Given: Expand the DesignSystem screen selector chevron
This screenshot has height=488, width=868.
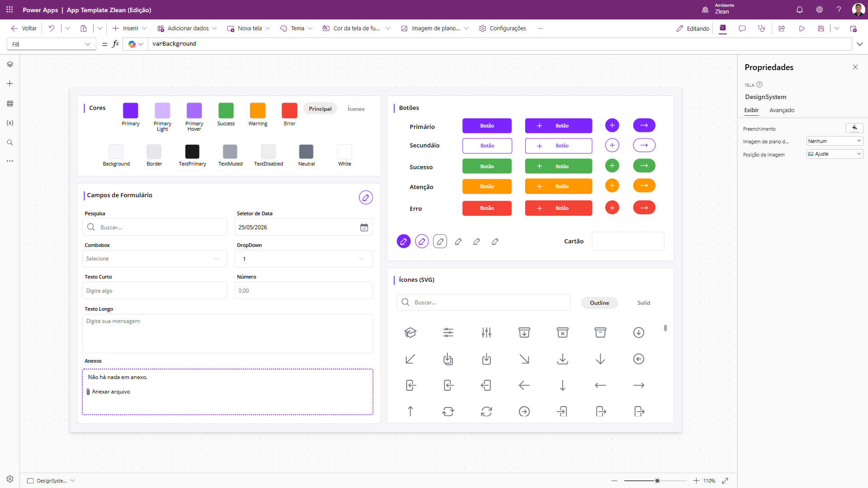Looking at the screenshot, I should 72,481.
